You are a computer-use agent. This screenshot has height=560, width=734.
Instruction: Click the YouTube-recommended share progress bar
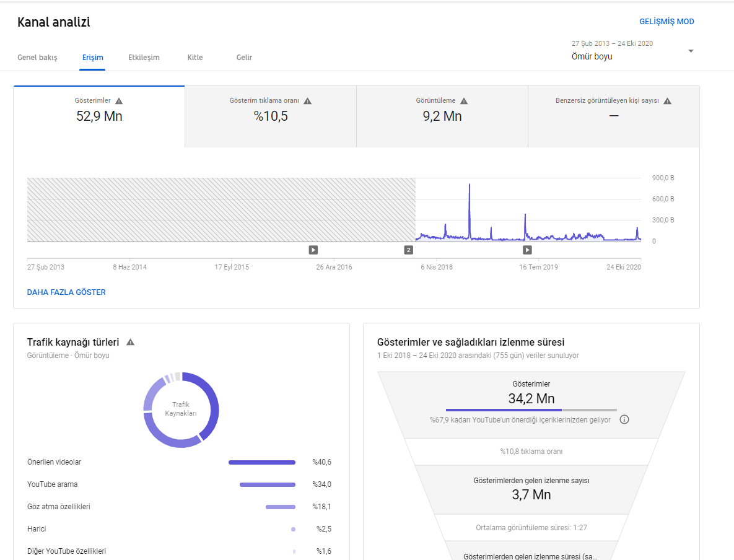(531, 410)
